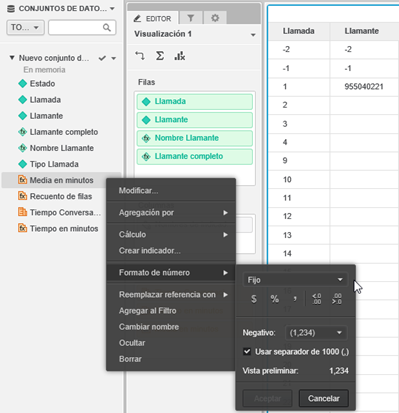Collapse the Nuevo conjunto dataset tree

pos(12,58)
